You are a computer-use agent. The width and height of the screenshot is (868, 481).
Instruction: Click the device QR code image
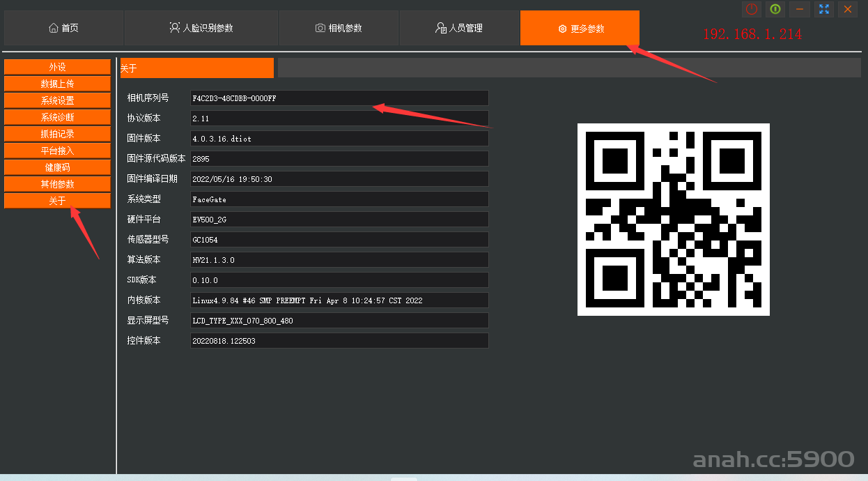pos(674,220)
